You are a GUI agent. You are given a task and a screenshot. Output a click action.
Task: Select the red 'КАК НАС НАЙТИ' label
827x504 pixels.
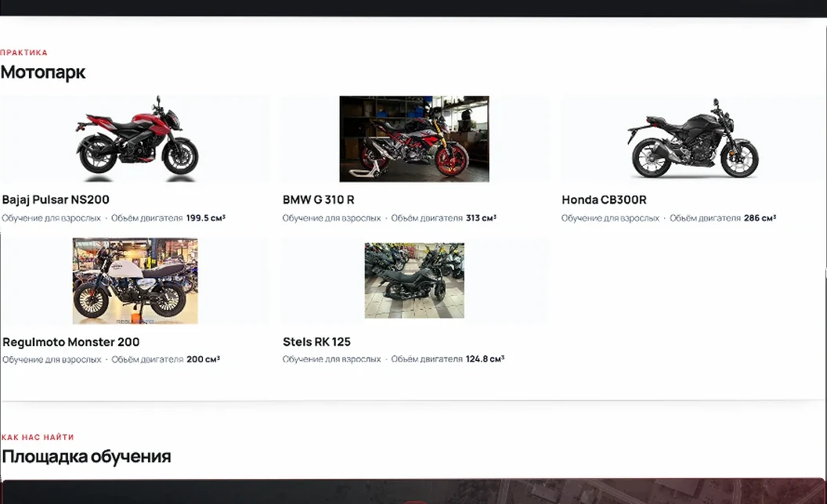(x=38, y=437)
